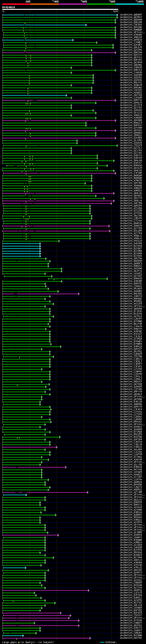Select the UniRef100_A5B328 entry
Screen dimensions: 146x644
(131, 37)
